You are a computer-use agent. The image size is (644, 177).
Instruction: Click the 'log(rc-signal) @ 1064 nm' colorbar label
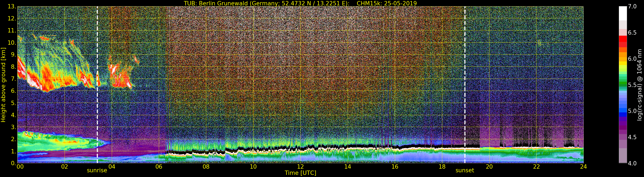coord(639,85)
